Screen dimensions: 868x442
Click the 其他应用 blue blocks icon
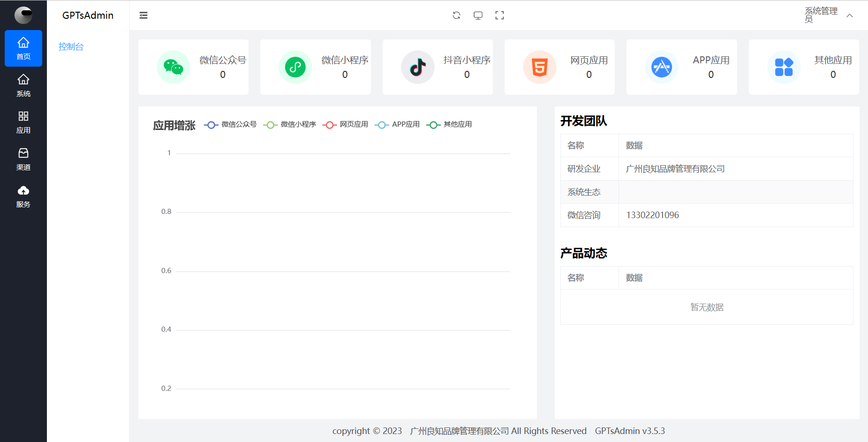click(784, 67)
